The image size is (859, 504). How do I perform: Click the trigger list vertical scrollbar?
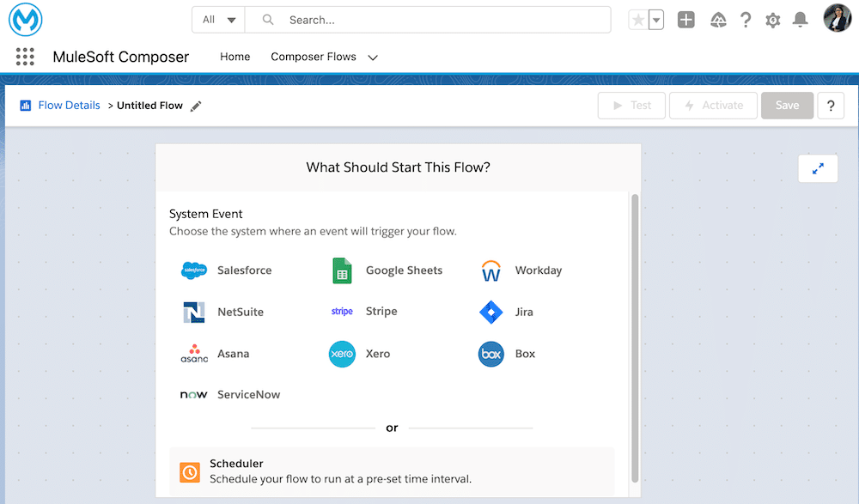635,338
